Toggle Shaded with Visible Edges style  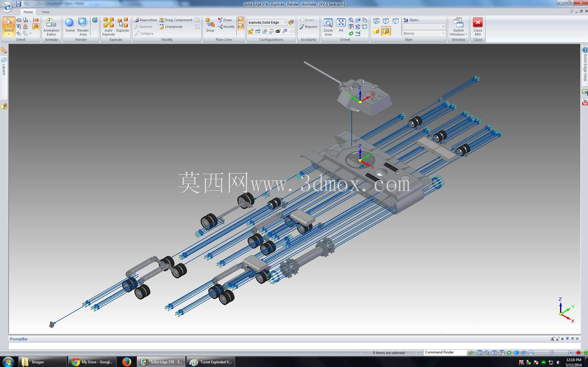tap(386, 31)
